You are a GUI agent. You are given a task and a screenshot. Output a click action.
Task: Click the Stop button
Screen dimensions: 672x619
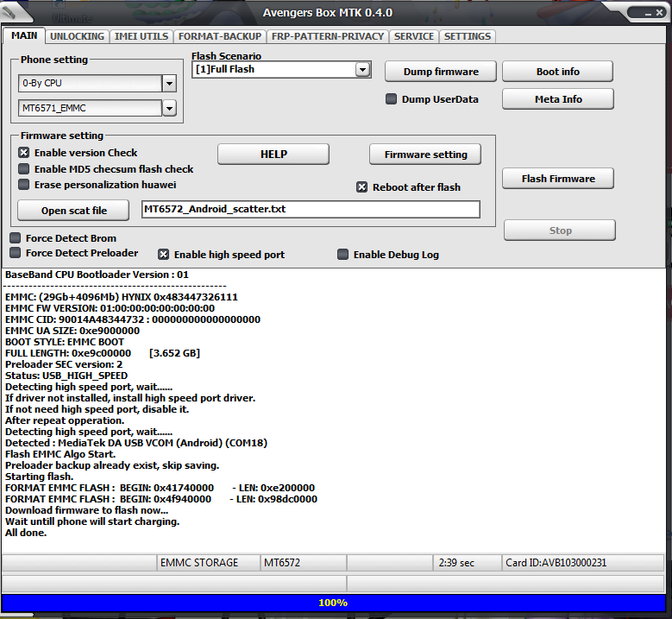tap(560, 231)
